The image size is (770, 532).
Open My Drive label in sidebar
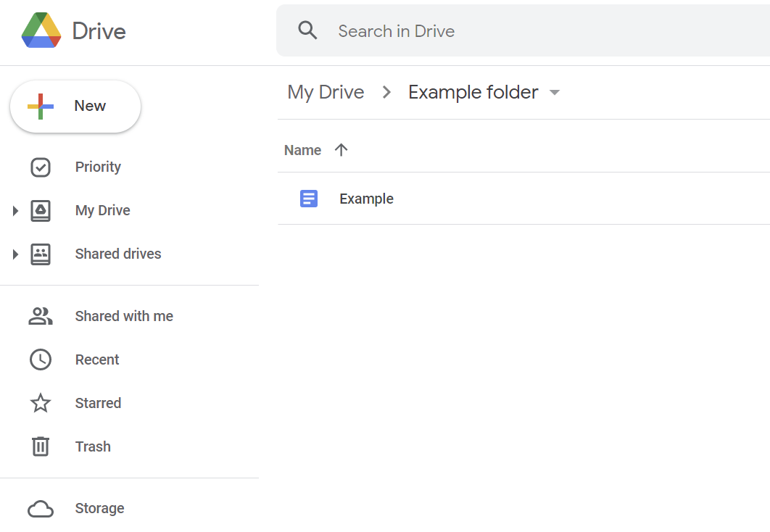[103, 211]
